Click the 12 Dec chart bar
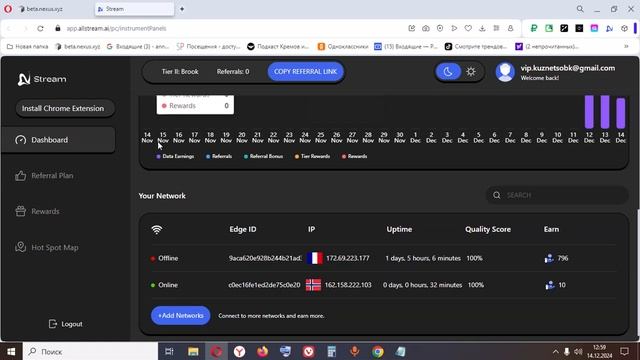Image resolution: width=640 pixels, height=360 pixels. click(589, 112)
